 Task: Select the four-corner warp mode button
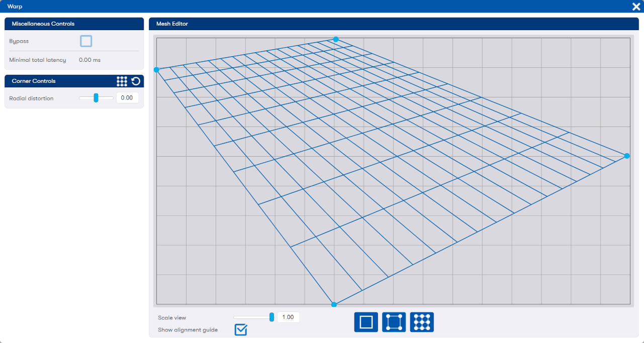click(394, 322)
